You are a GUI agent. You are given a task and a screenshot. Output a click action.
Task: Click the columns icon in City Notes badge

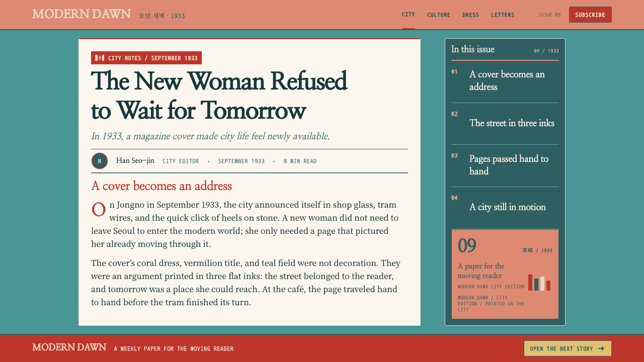(x=100, y=58)
